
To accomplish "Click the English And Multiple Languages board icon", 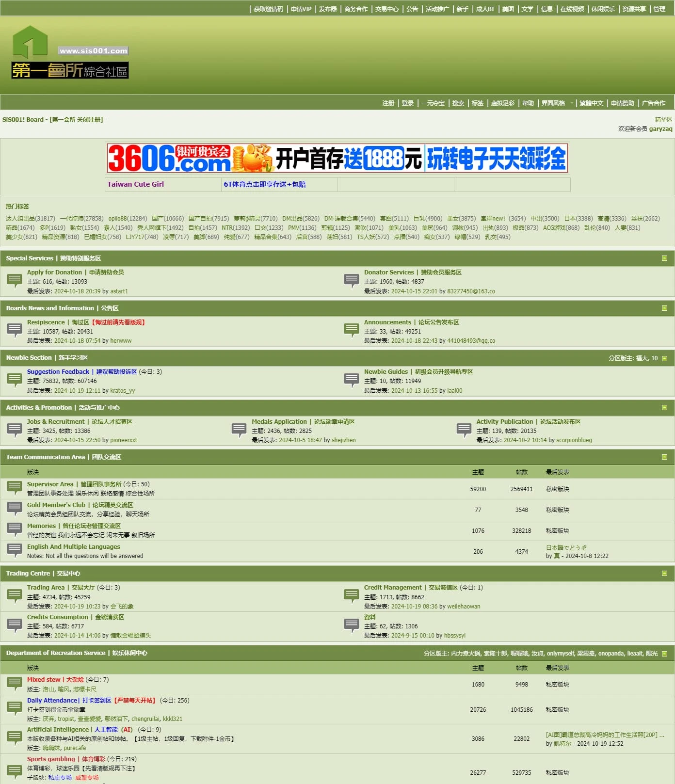I will [15, 551].
